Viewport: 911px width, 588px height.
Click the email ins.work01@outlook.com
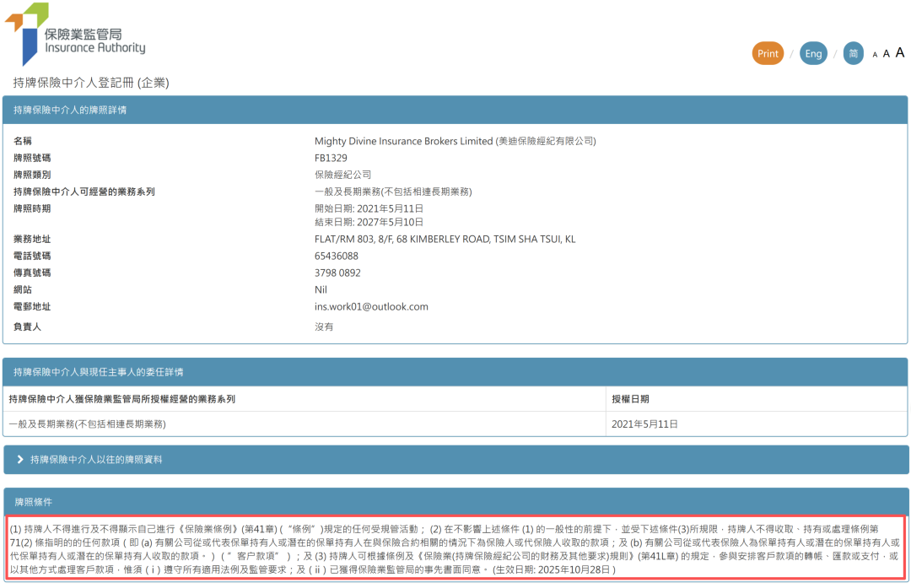click(371, 306)
